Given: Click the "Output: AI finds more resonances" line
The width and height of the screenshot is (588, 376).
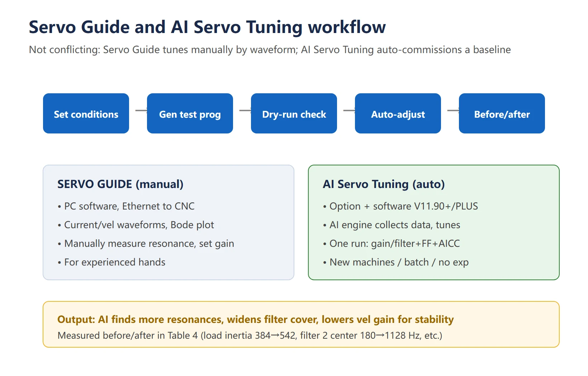Looking at the screenshot, I should click(x=256, y=319).
